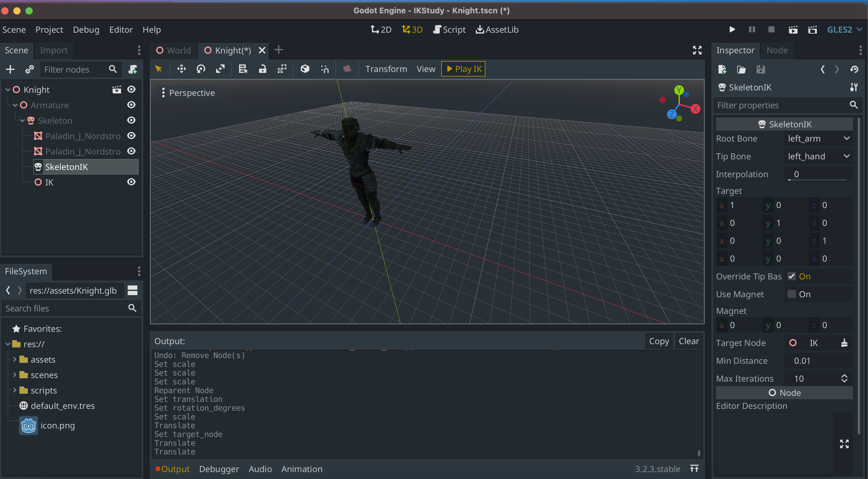Screen dimensions: 868x479
Task: Select the Move mode tool
Action: 181,69
